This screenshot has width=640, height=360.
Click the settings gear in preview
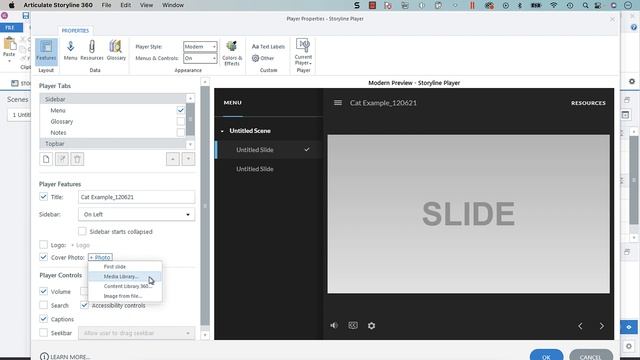tap(371, 326)
